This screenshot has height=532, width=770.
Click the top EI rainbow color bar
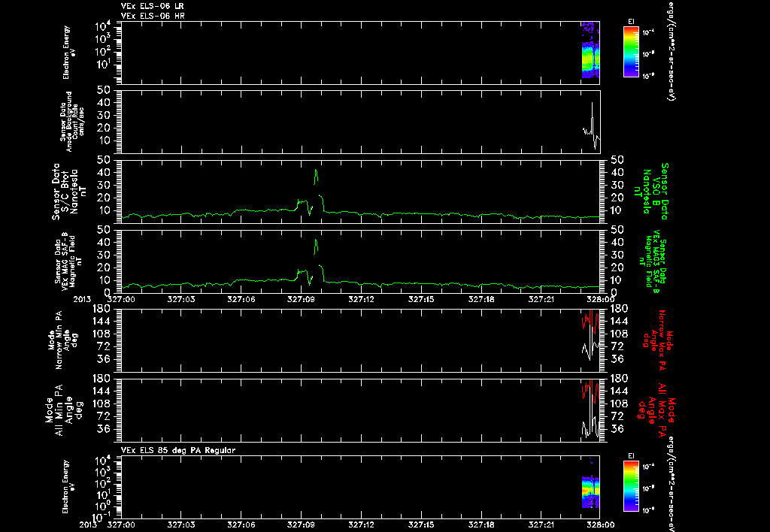[631, 52]
